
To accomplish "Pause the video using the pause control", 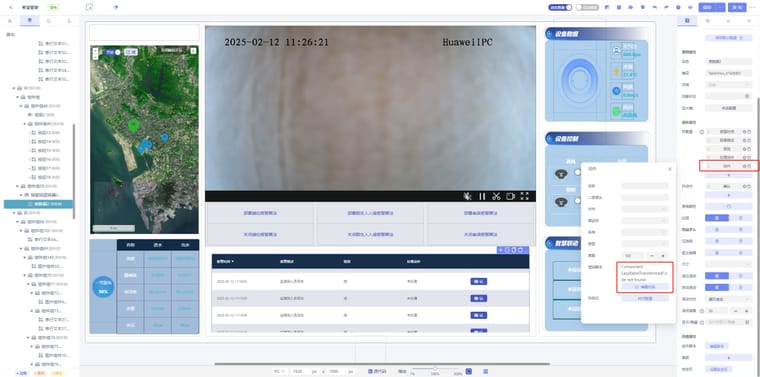I will click(x=482, y=196).
